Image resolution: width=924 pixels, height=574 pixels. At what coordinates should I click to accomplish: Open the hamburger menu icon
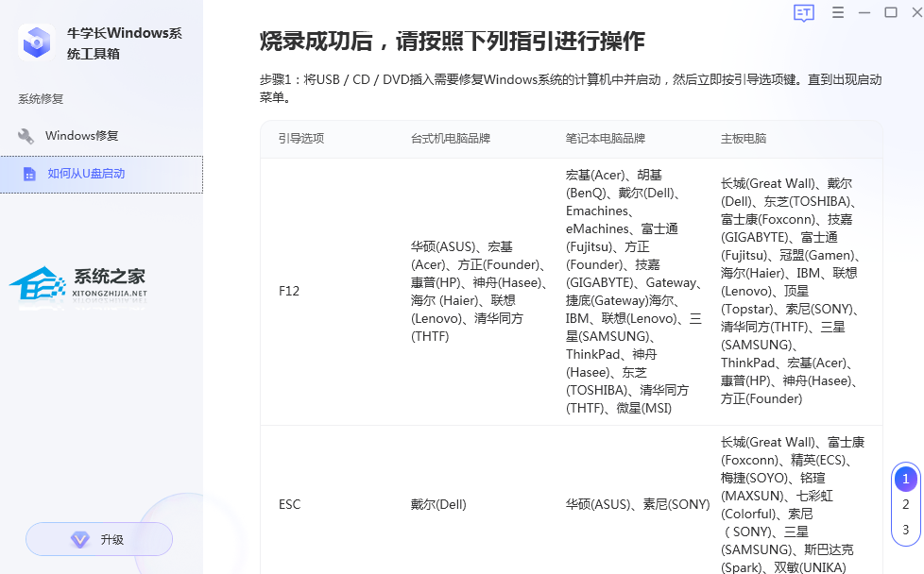coord(837,12)
